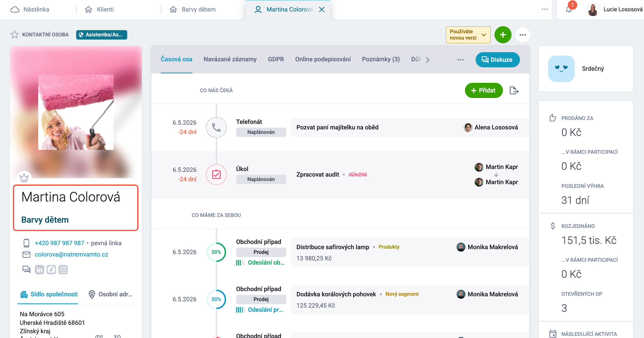644x338 pixels.
Task: Open the Instagram profile icon
Action: tap(63, 269)
